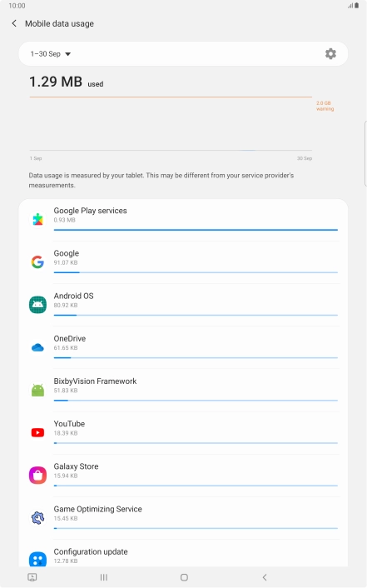Open data usage settings gear
The height and width of the screenshot is (588, 367).
[330, 53]
